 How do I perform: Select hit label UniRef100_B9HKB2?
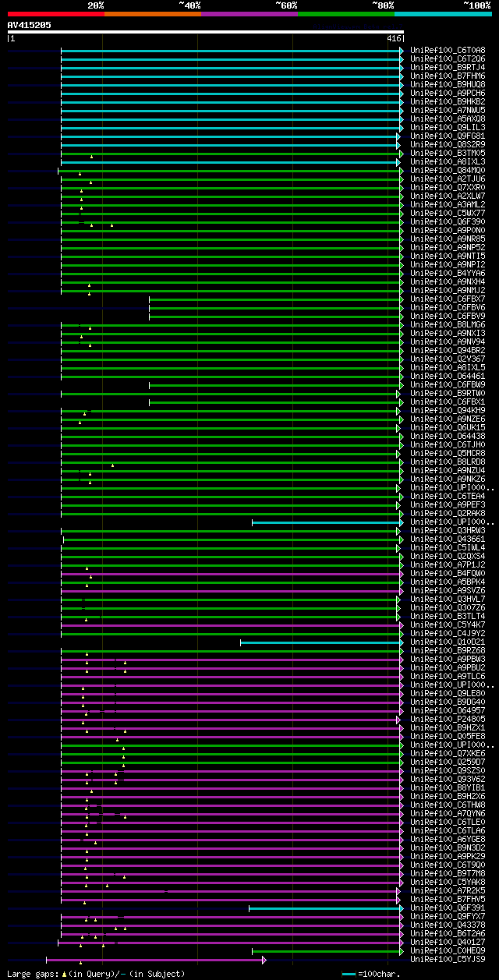coord(448,102)
